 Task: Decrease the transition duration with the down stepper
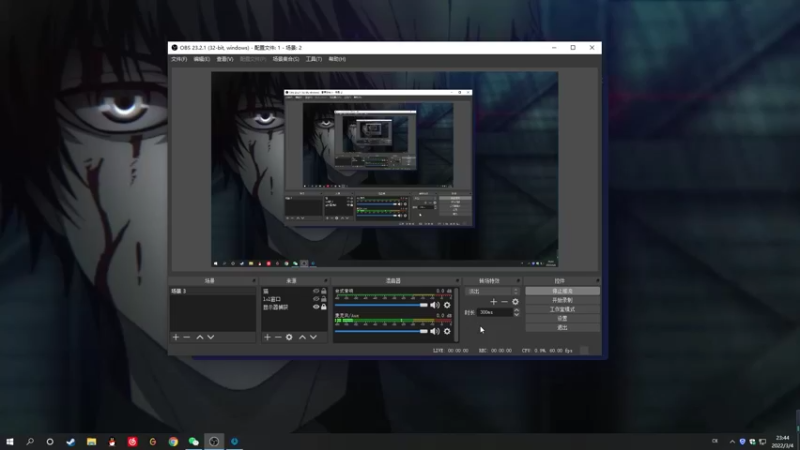[516, 315]
